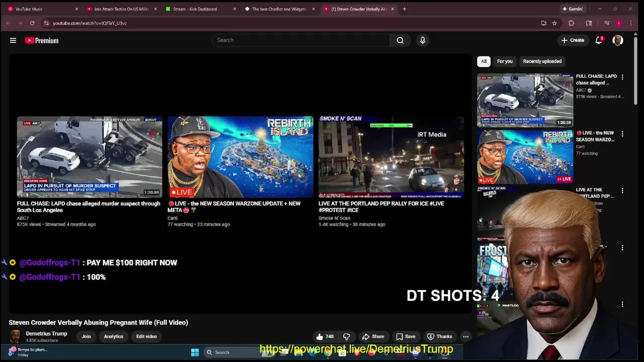Click the Gemini button in Chrome
This screenshot has width=644, height=362.
[x=572, y=9]
